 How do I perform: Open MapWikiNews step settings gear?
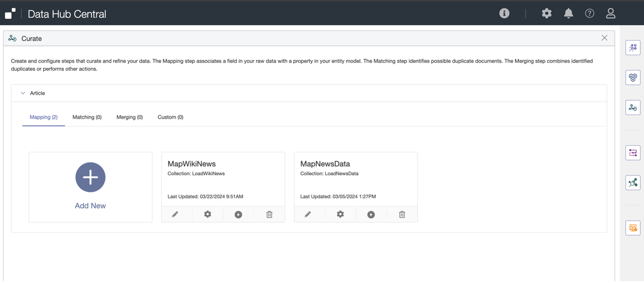coord(208,215)
